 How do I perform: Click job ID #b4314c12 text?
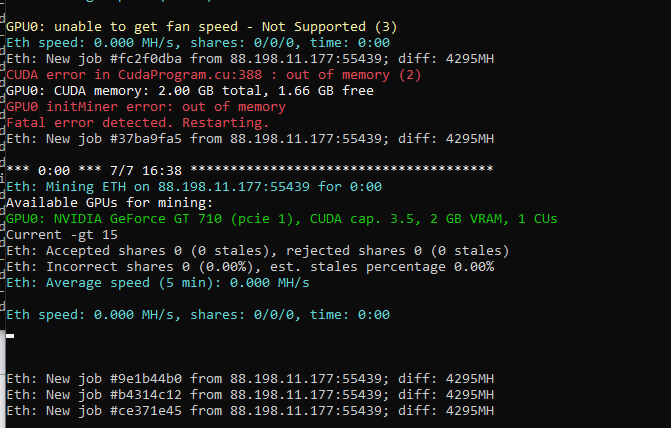145,395
